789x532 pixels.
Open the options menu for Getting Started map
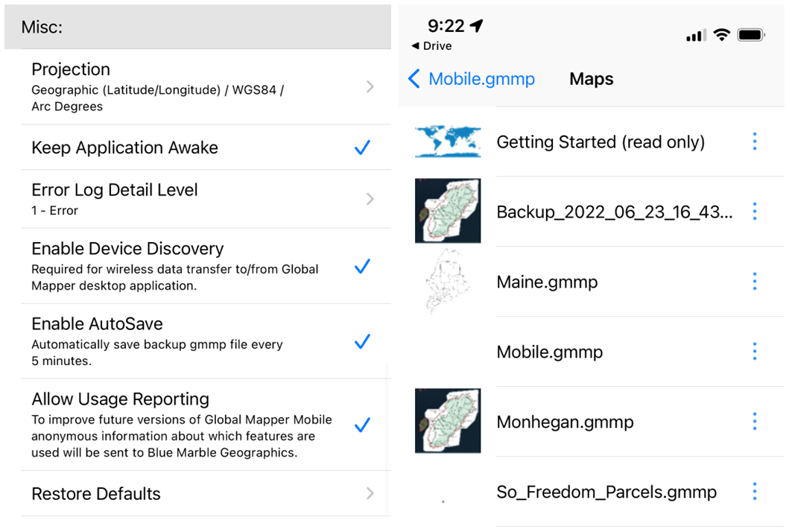754,142
